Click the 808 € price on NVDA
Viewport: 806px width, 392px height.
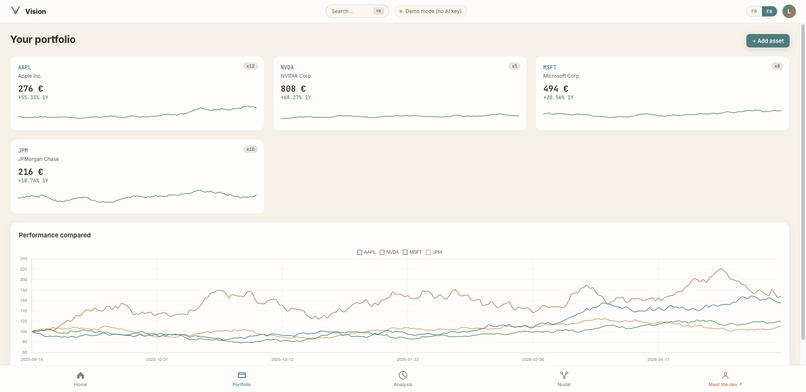(x=293, y=88)
